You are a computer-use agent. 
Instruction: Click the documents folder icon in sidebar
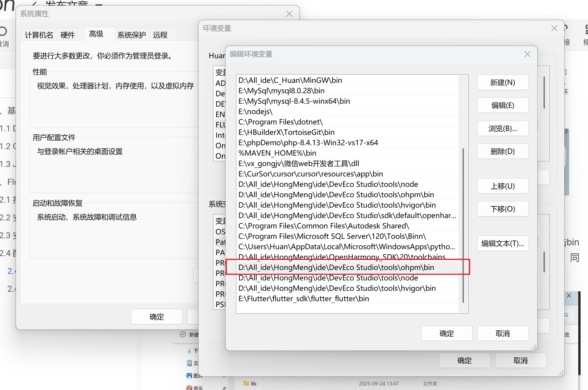pyautogui.click(x=189, y=363)
